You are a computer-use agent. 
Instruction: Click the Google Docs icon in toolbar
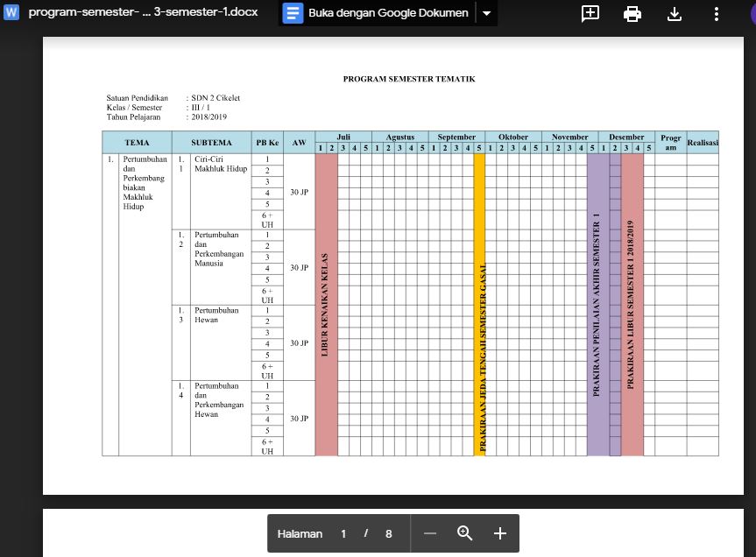[x=293, y=13]
